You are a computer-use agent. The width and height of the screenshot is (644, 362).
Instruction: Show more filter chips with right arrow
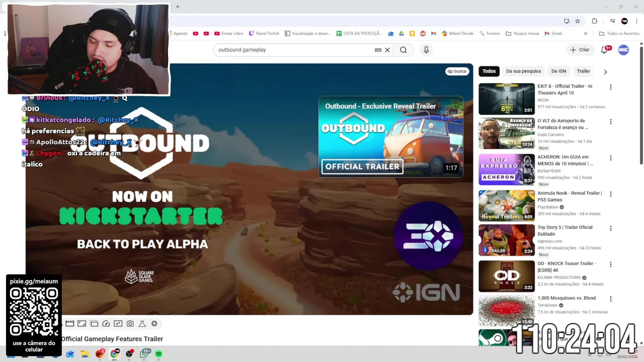point(605,72)
